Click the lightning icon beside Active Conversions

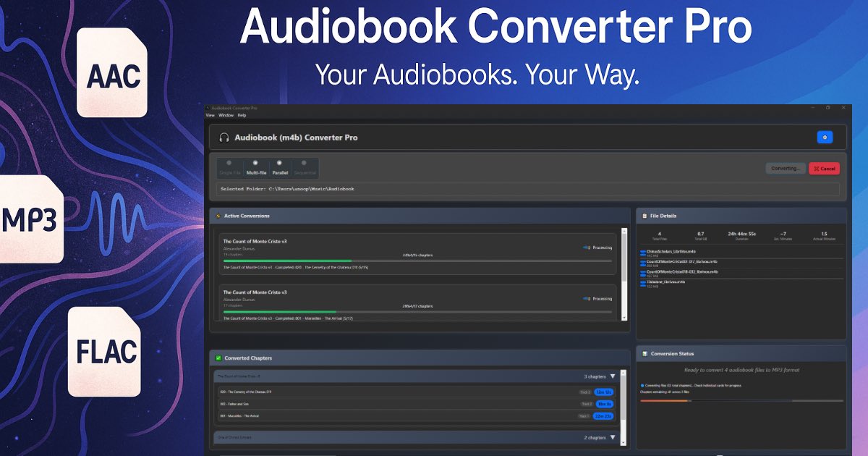click(x=218, y=216)
